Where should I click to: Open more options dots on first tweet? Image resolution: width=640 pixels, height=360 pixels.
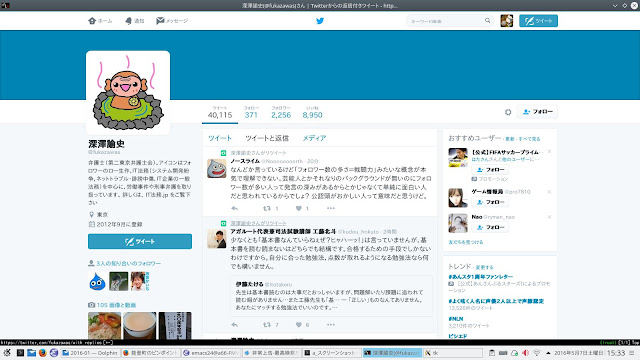[331, 208]
